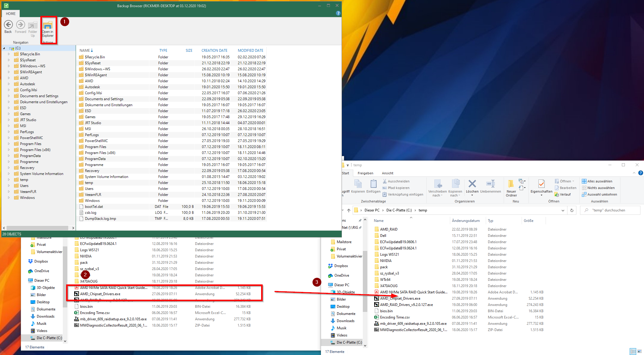The height and width of the screenshot is (355, 644).
Task: Sort by MODIFIED DATE column header
Action: click(250, 51)
